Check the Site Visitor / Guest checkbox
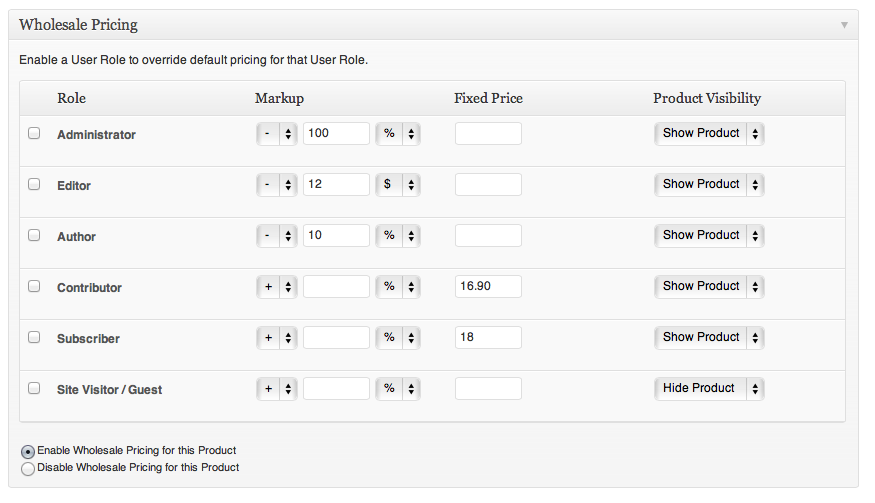The image size is (875, 503). click(34, 388)
